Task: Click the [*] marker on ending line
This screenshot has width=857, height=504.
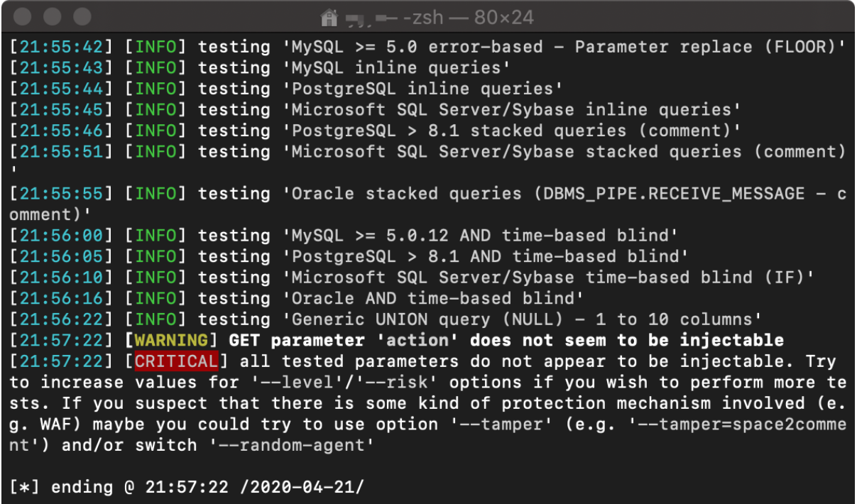Action: coord(25,487)
